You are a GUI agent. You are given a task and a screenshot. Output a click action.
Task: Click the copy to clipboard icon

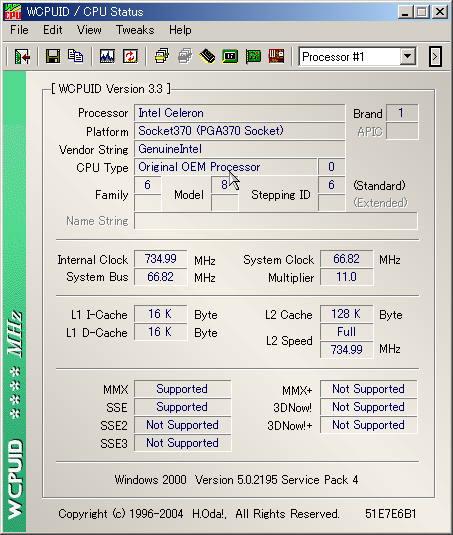pyautogui.click(x=75, y=56)
